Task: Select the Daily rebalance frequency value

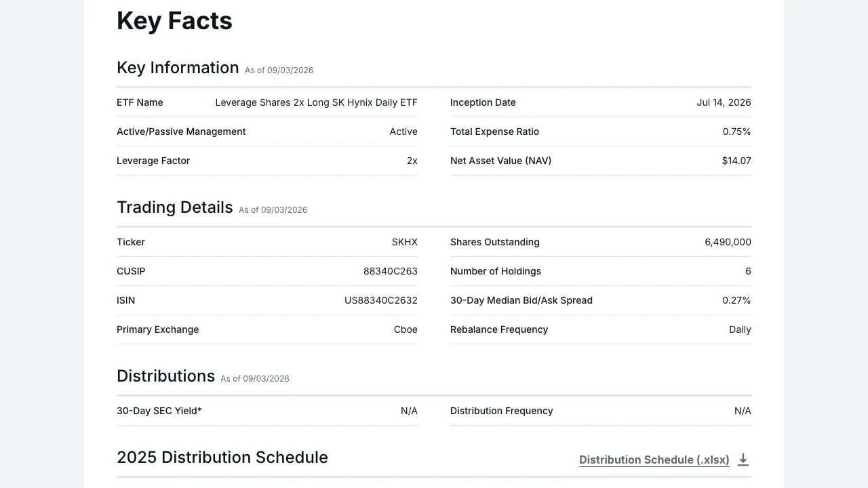Action: click(740, 329)
